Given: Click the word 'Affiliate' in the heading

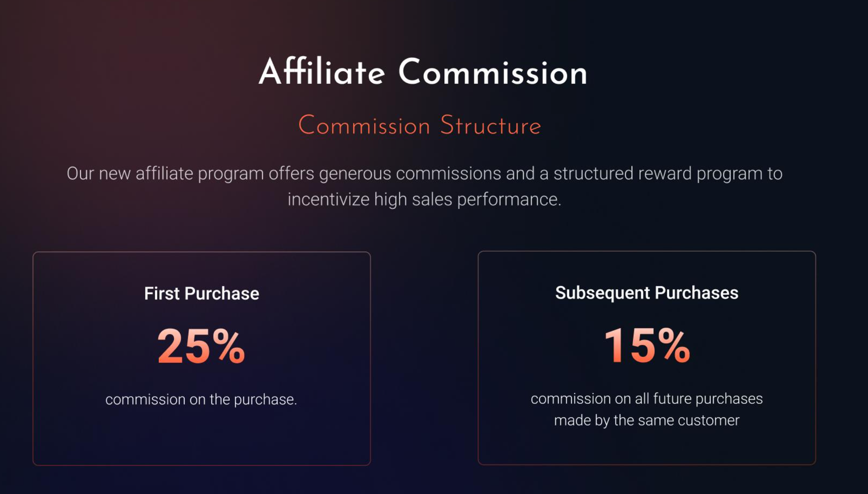Looking at the screenshot, I should [322, 72].
